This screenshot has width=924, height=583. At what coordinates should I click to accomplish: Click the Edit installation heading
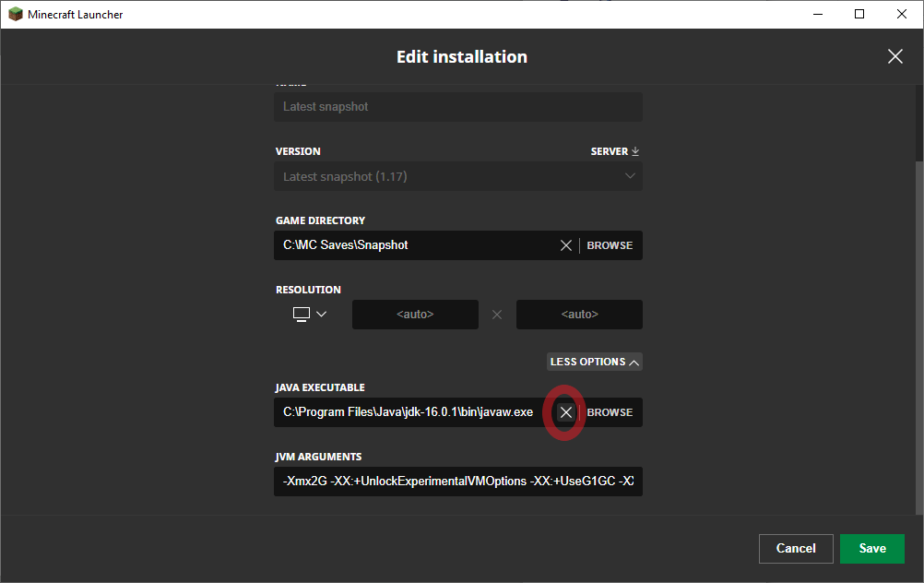462,56
